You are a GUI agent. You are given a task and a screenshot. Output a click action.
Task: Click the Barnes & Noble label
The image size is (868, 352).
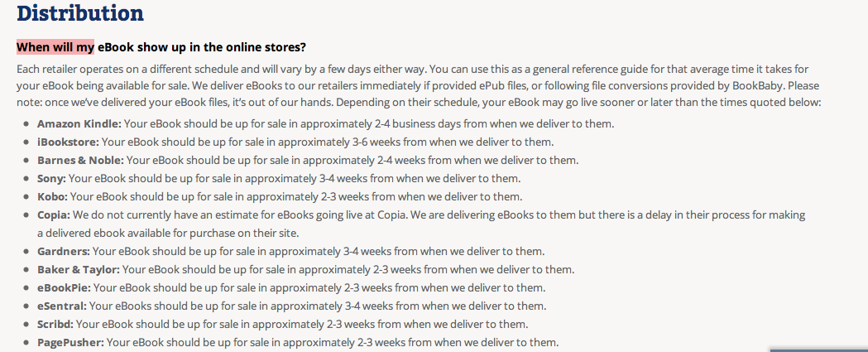click(79, 160)
